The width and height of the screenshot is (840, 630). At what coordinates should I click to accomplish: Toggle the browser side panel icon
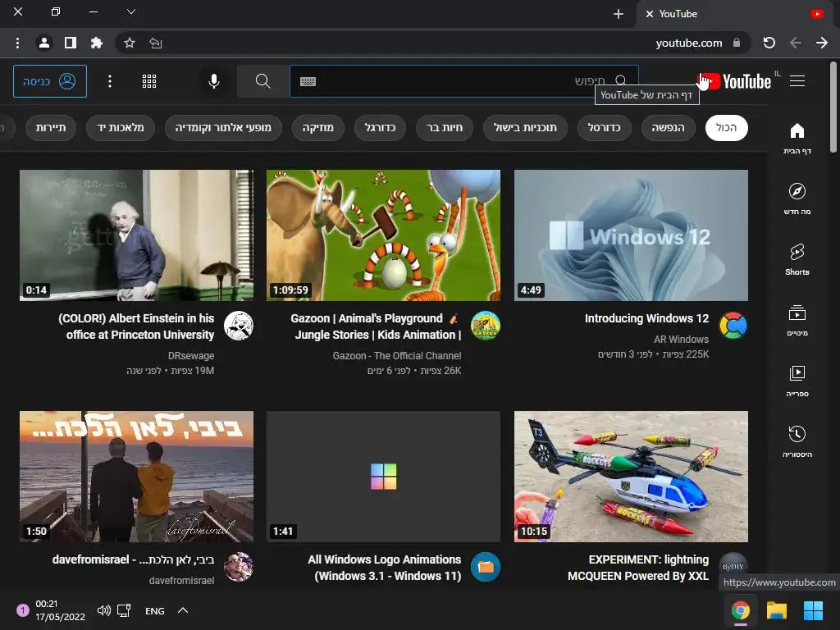[71, 43]
